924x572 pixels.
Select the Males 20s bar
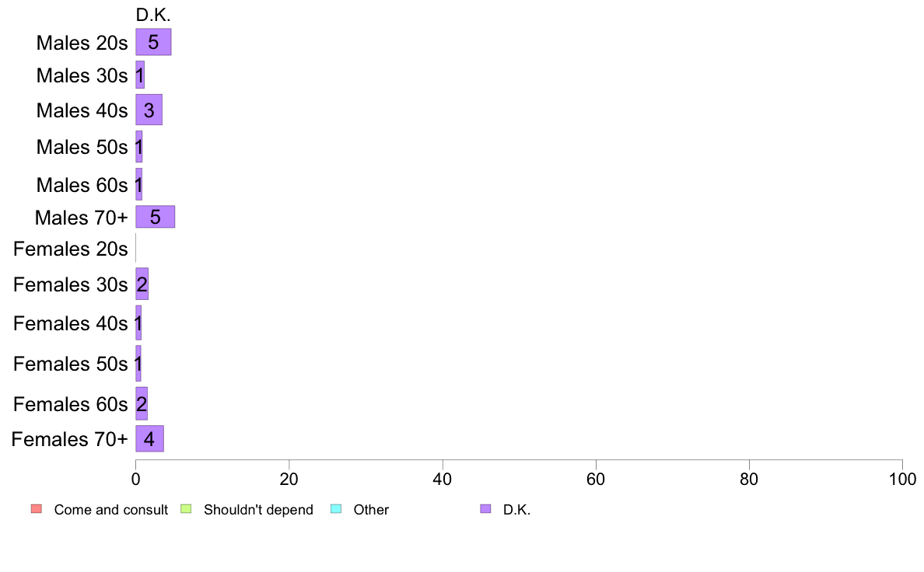153,42
